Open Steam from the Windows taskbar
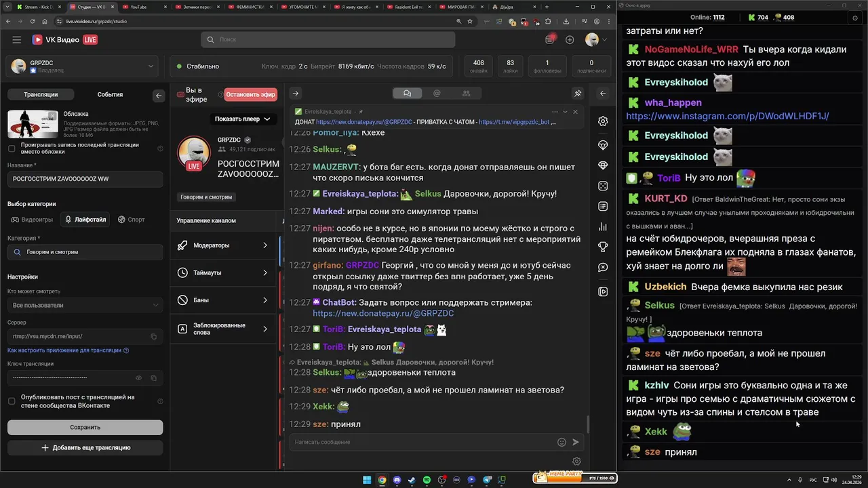 coord(412,480)
